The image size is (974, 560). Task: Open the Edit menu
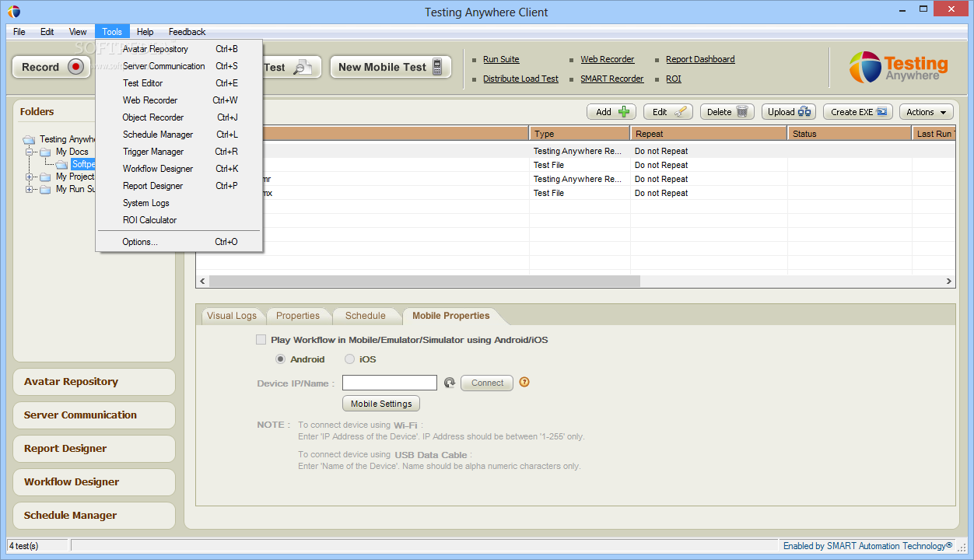[47, 32]
